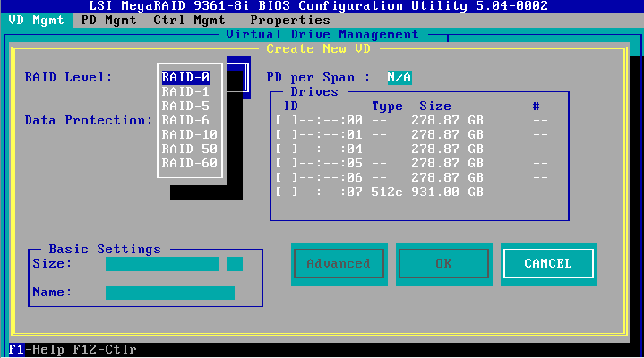The height and width of the screenshot is (358, 644).
Task: Select RAID-0 in the RAID level list
Action: click(185, 77)
